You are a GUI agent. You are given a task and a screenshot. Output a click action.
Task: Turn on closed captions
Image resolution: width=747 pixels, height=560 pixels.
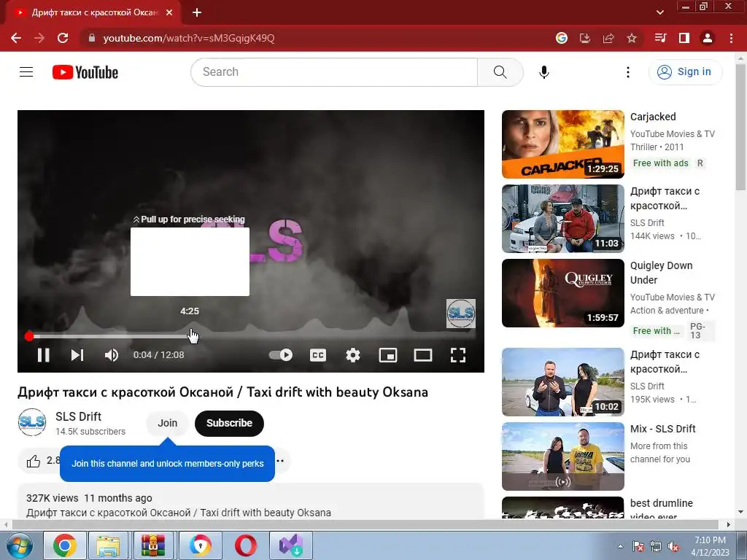[318, 355]
